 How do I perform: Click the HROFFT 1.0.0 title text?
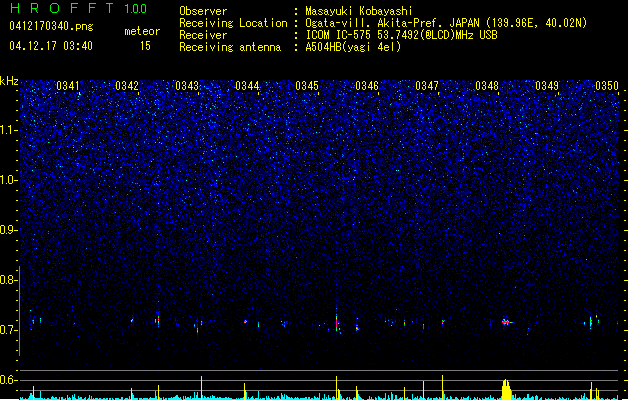[78, 8]
